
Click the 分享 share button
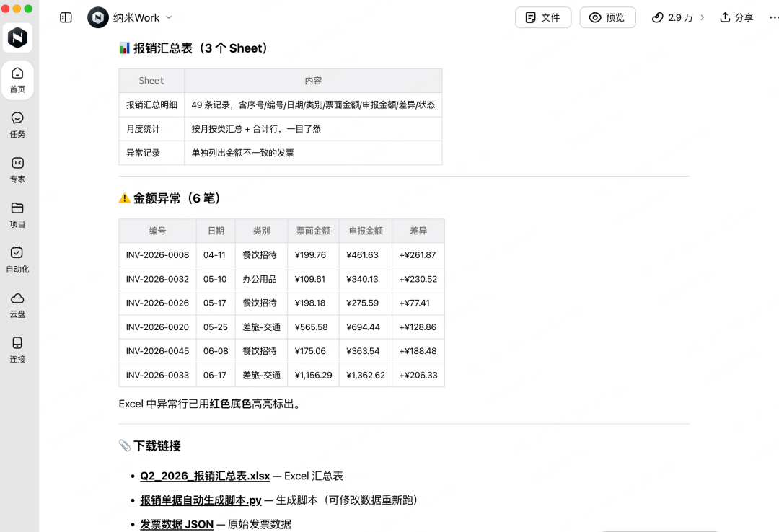pyautogui.click(x=736, y=17)
